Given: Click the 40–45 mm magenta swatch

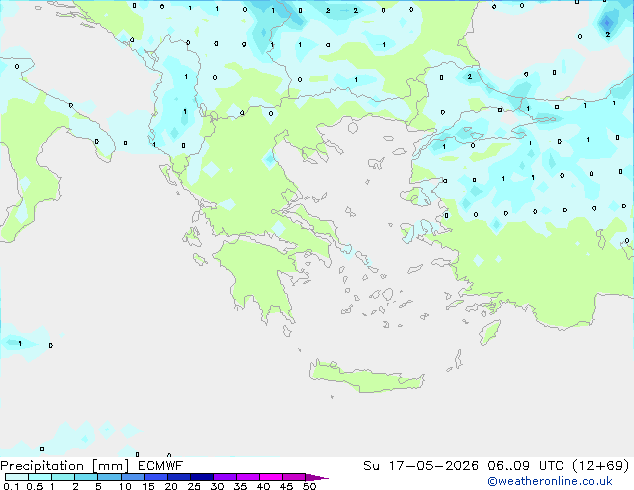Looking at the screenshot, I should pos(271,477).
